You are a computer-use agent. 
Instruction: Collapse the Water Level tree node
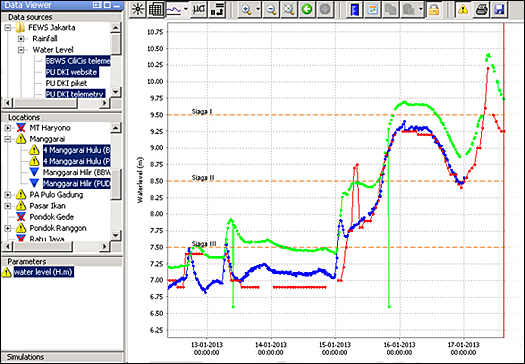point(21,50)
